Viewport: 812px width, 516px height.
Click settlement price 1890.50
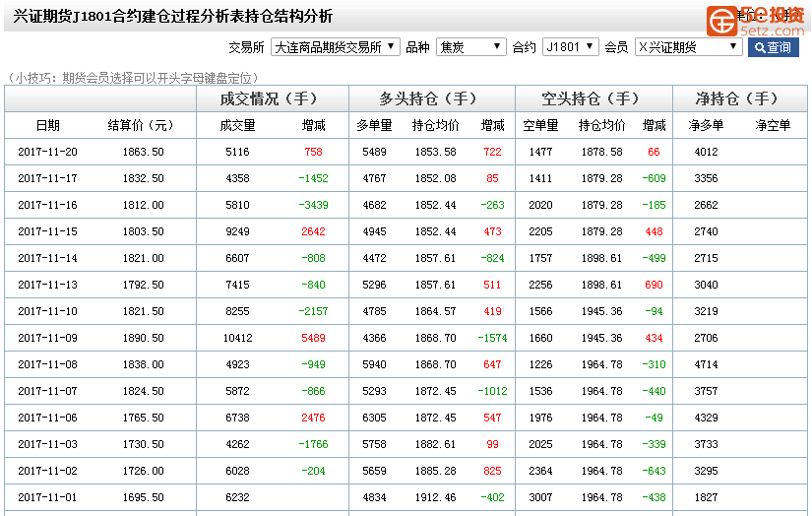click(143, 338)
